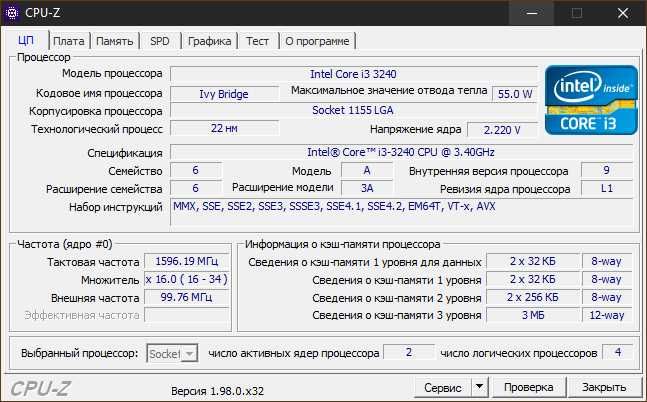Click the Версия 1.98.0.x32 text

click(x=217, y=391)
